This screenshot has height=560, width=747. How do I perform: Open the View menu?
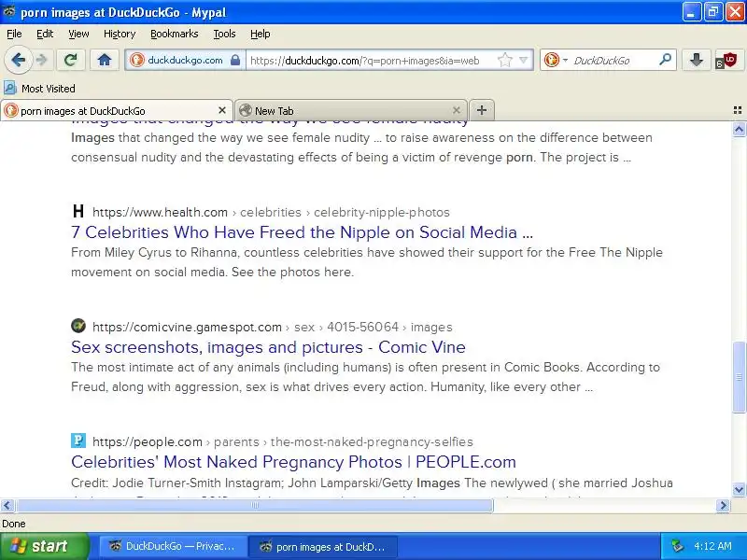click(78, 34)
